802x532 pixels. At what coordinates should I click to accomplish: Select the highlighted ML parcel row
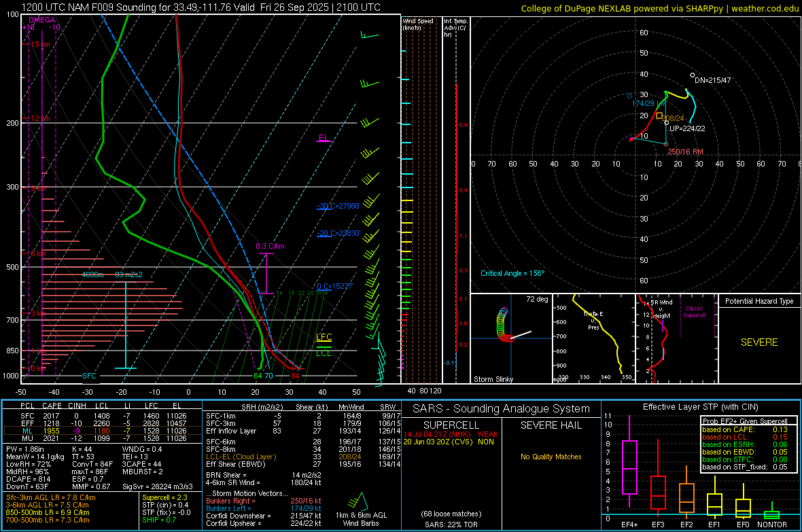pyautogui.click(x=103, y=431)
